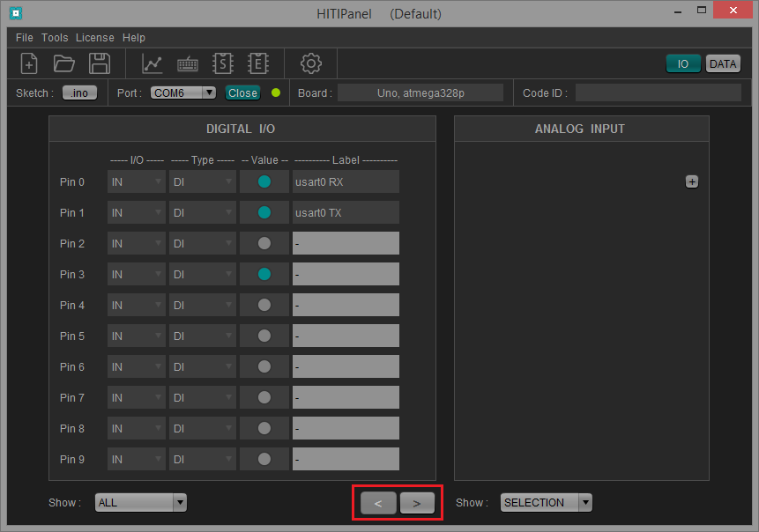The image size is (759, 532).
Task: Open the analog Show SELECTION dropdown
Action: pos(546,503)
